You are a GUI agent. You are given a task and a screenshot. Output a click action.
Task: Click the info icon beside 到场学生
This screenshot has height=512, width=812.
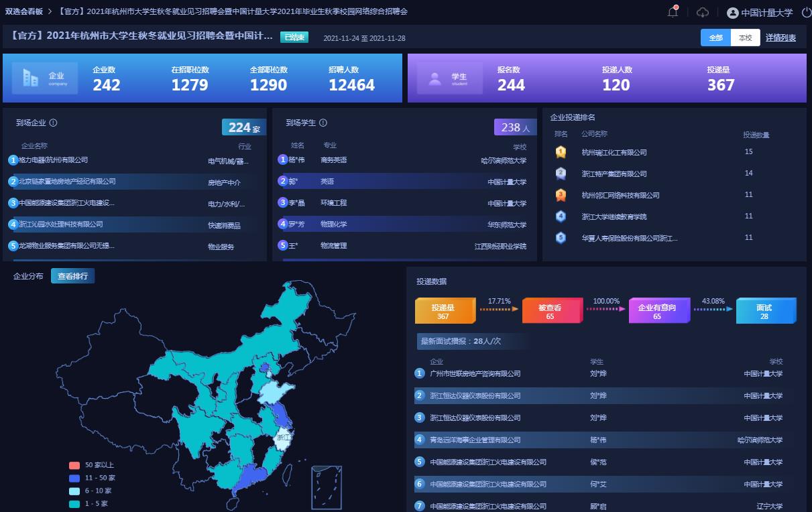pos(323,123)
